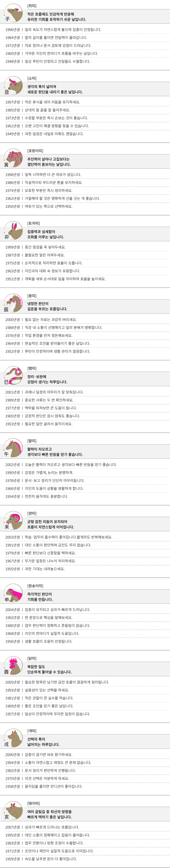Click the 2000년생 fortune line
This screenshot has width=170, height=868.
[41, 319]
